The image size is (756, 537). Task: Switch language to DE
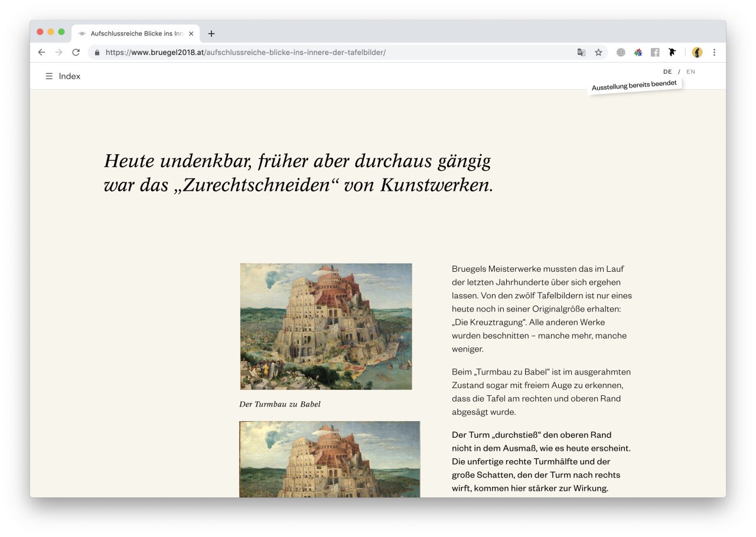pyautogui.click(x=667, y=71)
